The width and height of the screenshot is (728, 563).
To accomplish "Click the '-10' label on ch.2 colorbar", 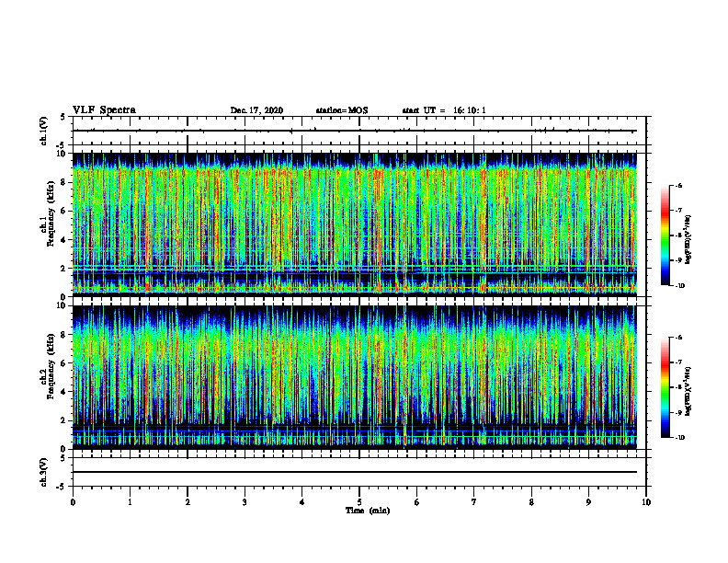I will 680,438.
